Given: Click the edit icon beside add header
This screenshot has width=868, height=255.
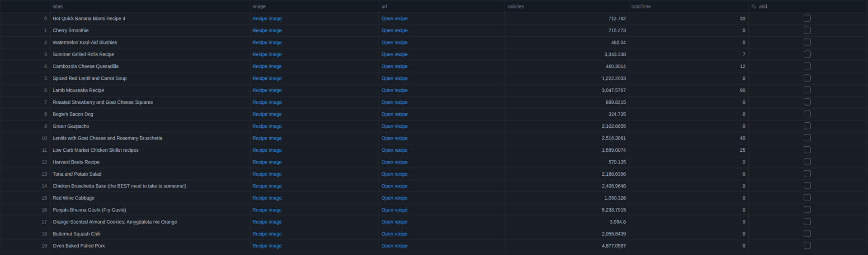Looking at the screenshot, I should tap(754, 7).
